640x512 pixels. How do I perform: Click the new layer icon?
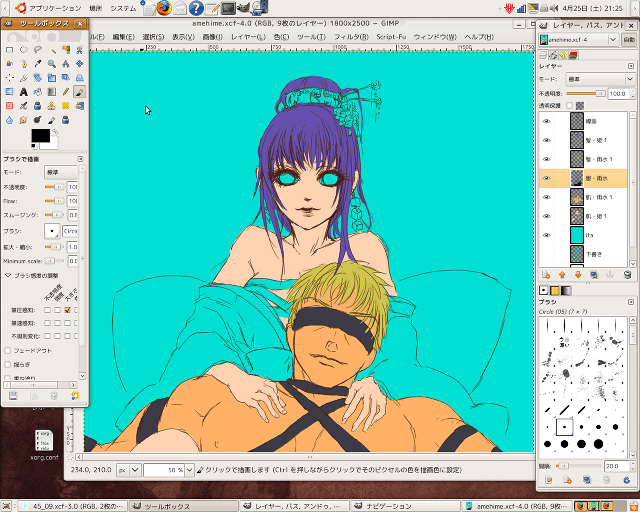tap(546, 275)
